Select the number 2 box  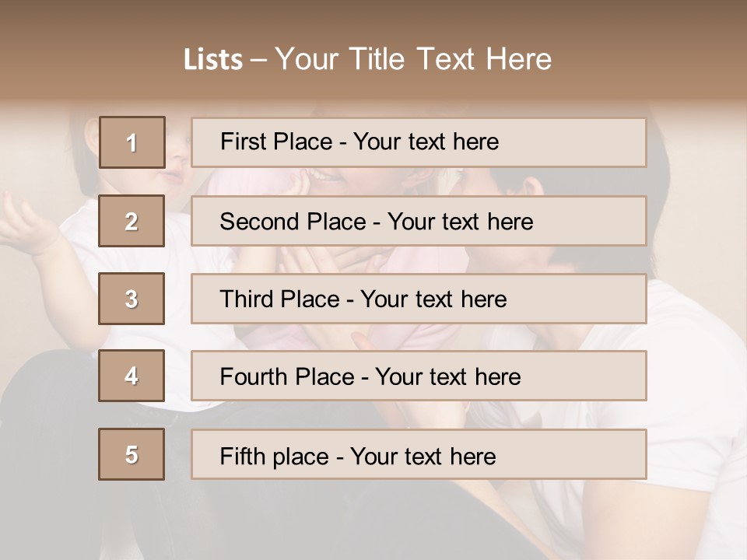click(132, 221)
